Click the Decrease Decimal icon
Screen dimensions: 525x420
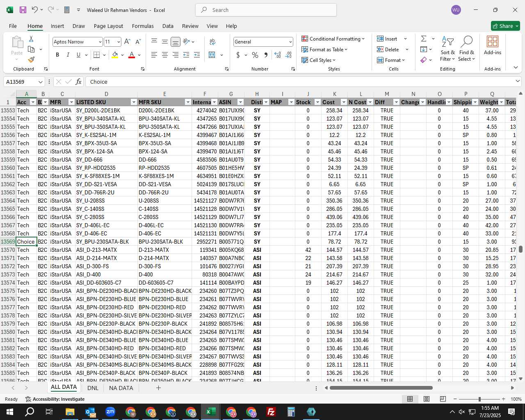tap(288, 55)
